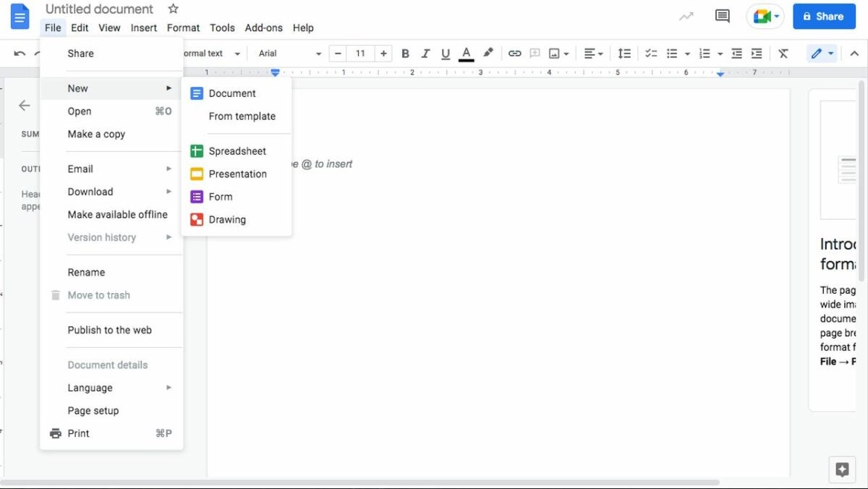Open line and paragraph spacing
868x489 pixels.
624,54
